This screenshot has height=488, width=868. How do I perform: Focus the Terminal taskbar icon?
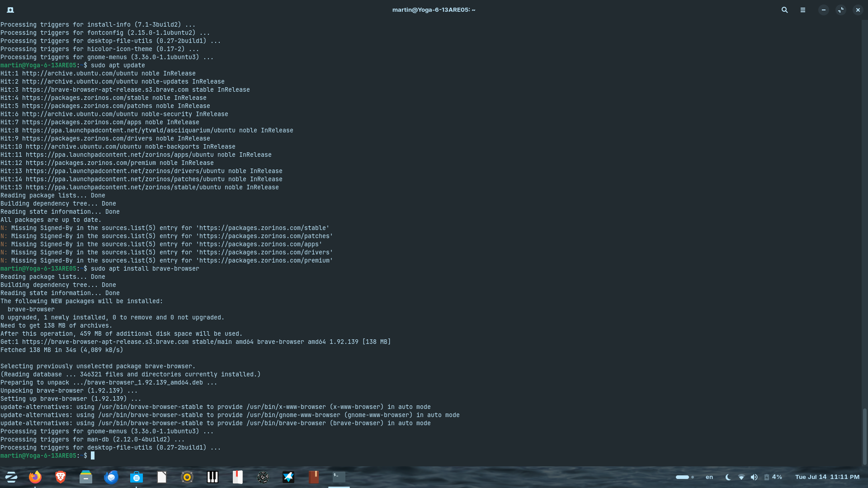pos(339,477)
